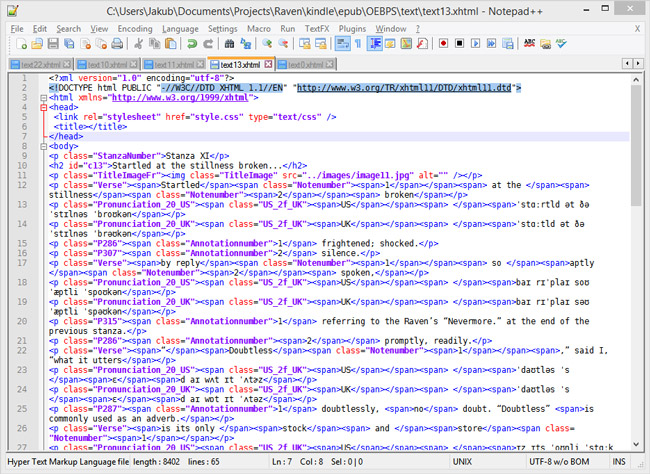The width and height of the screenshot is (650, 474).
Task: Create a new document with the New icon
Action: (x=21, y=44)
